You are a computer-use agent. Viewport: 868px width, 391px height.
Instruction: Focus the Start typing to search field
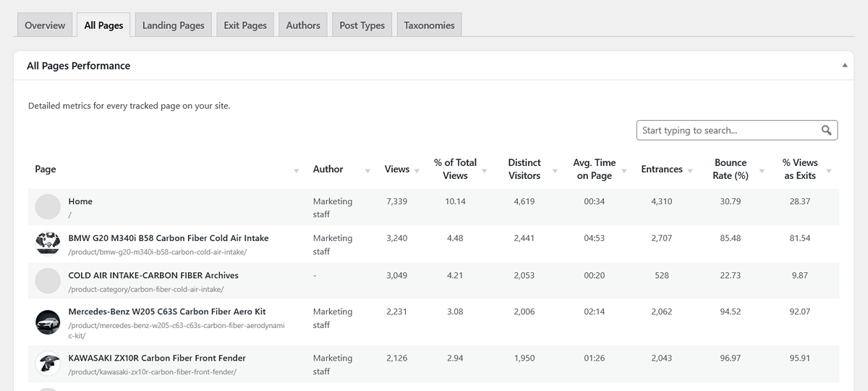click(x=737, y=130)
